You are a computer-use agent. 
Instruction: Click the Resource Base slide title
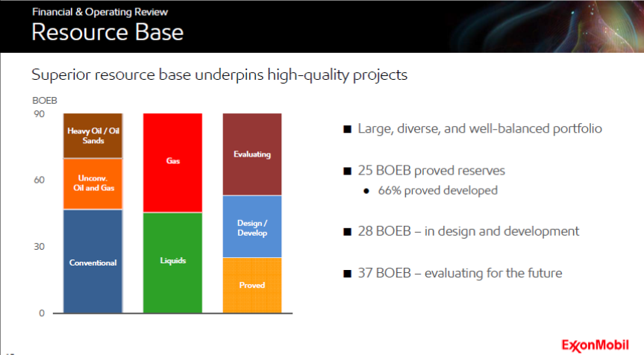point(107,33)
